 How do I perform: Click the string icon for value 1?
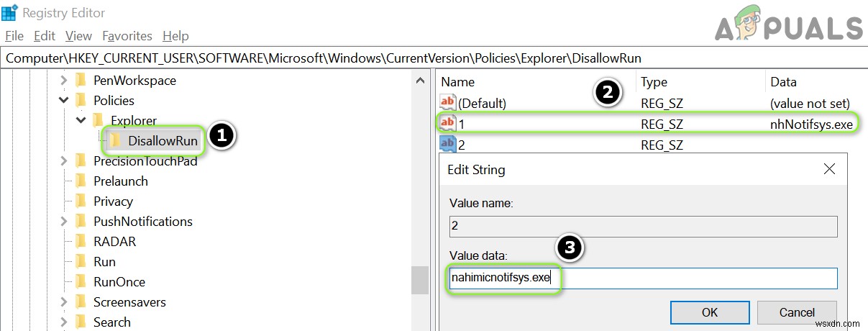tap(448, 124)
